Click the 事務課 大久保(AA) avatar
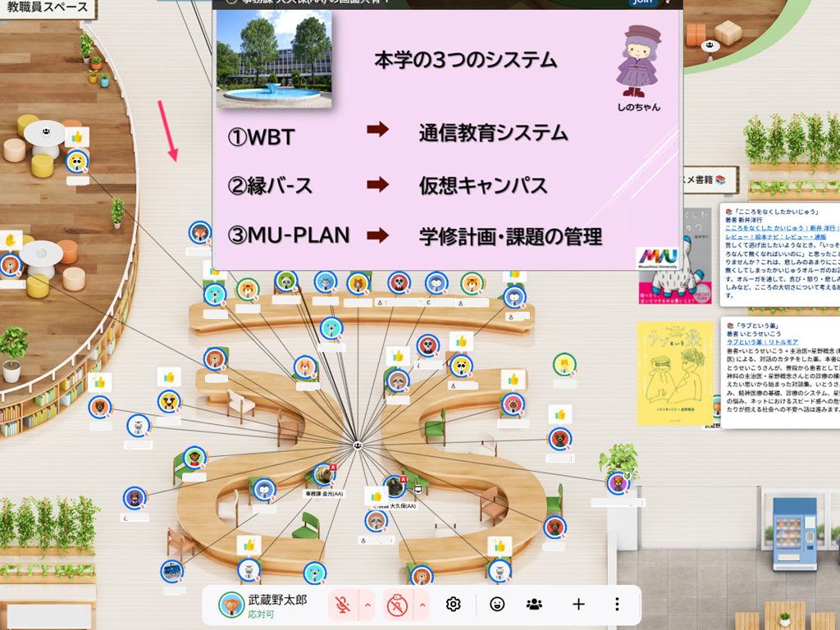This screenshot has height=630, width=840. [x=395, y=486]
